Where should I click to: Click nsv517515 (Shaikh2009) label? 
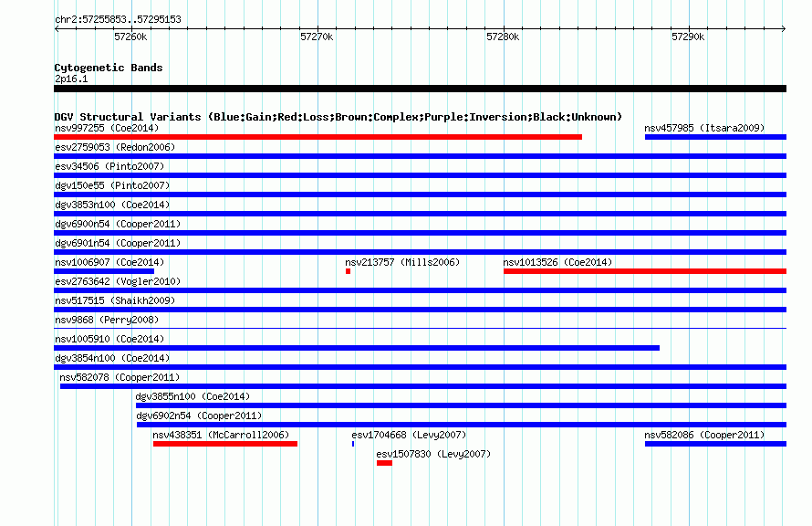pos(115,300)
